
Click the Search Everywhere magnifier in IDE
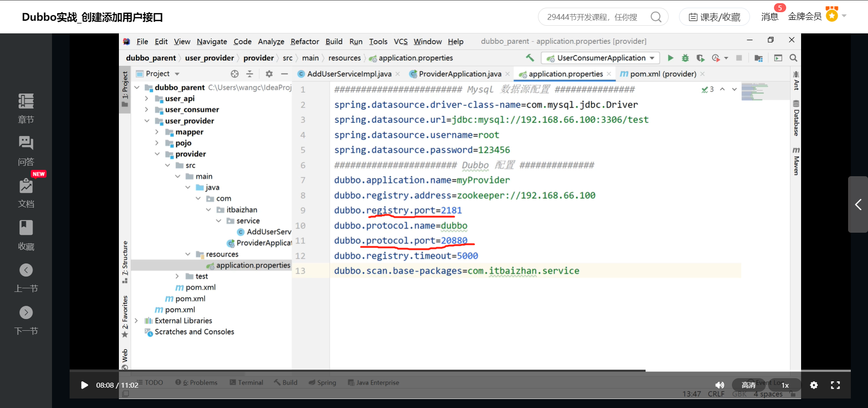pos(793,58)
